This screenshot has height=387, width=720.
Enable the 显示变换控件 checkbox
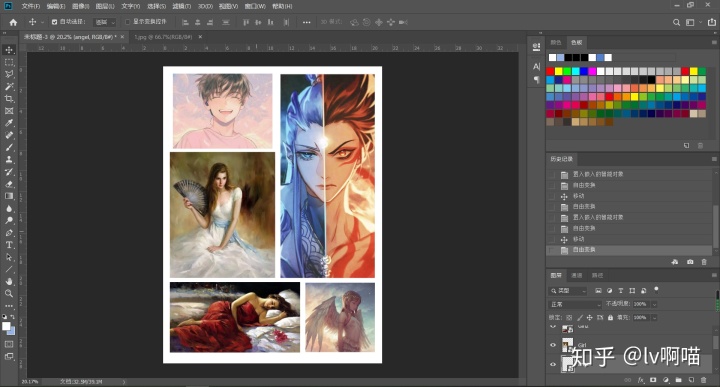tap(128, 22)
